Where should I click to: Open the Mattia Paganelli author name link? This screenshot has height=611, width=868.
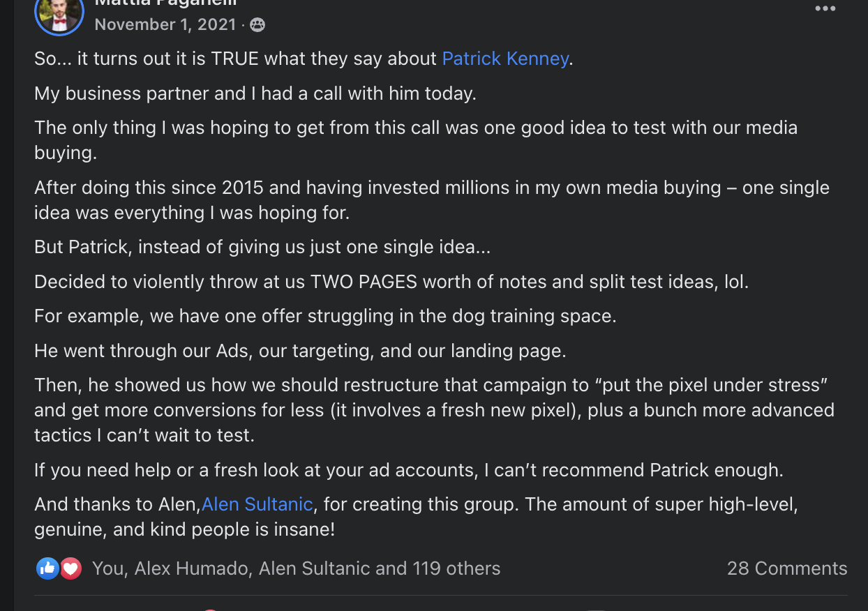point(165,2)
